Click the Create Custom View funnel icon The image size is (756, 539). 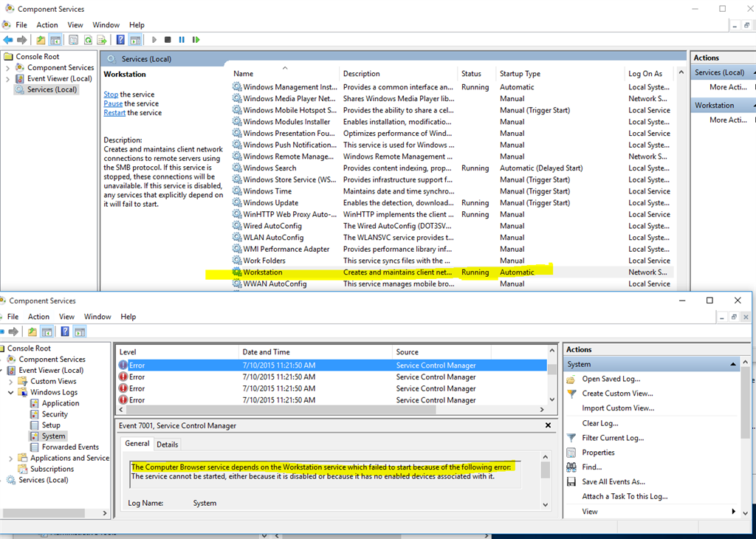coord(571,394)
